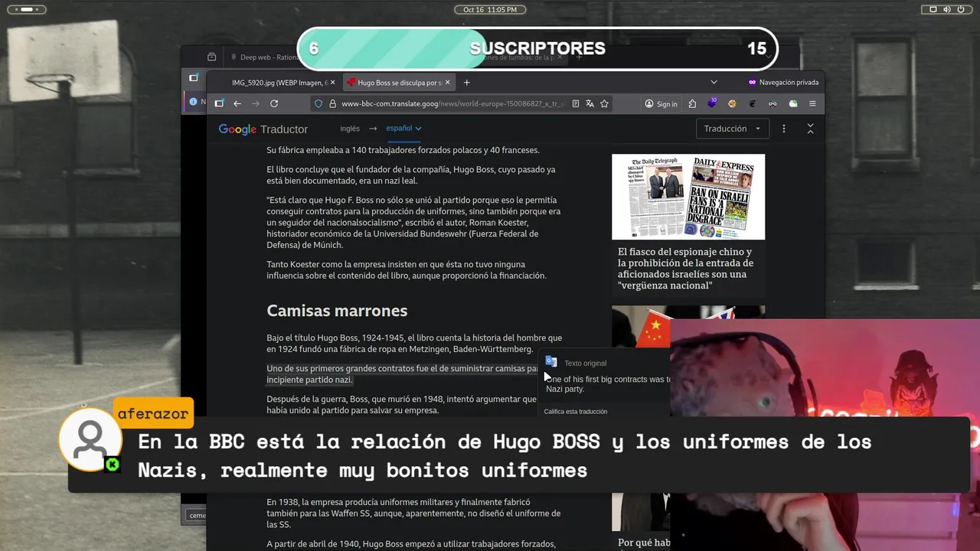This screenshot has height=551, width=980.
Task: Click the paragraph starting Su fábrica empleaba
Action: (403, 150)
